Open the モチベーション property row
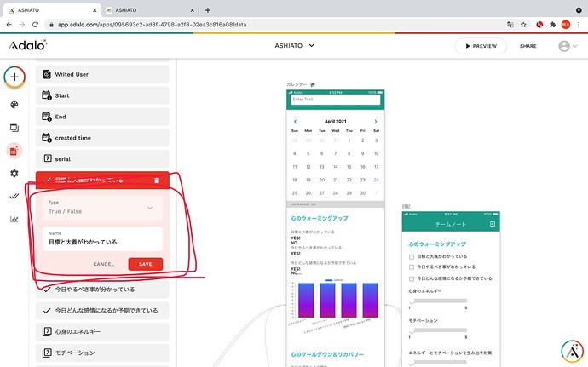The width and height of the screenshot is (588, 367). 102,353
